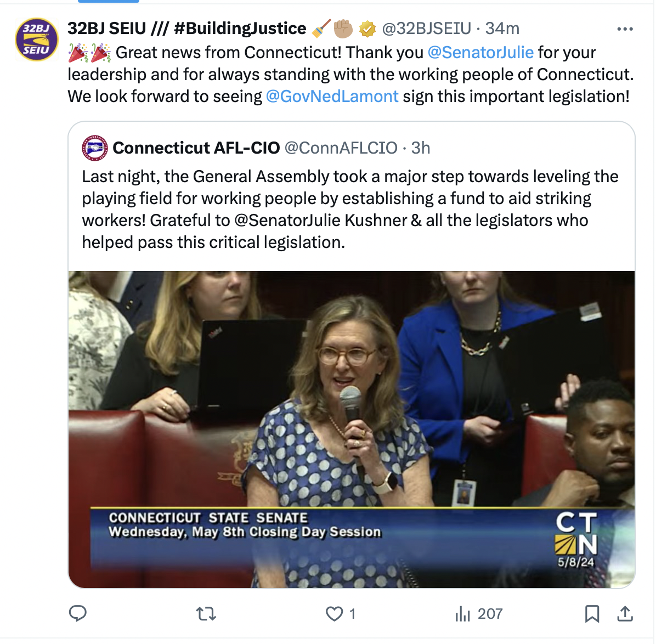Open quoted tweet text about General Assembly
This screenshot has width=656, height=644.
350,209
